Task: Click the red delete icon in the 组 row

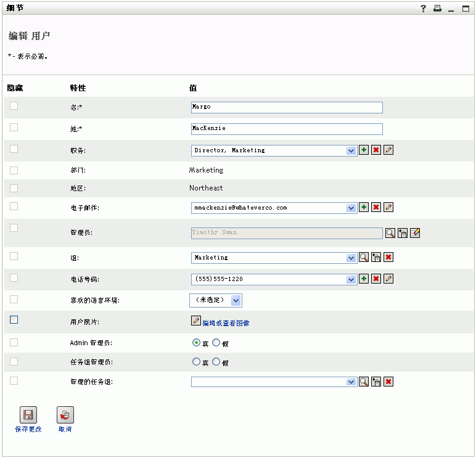Action: [x=388, y=257]
